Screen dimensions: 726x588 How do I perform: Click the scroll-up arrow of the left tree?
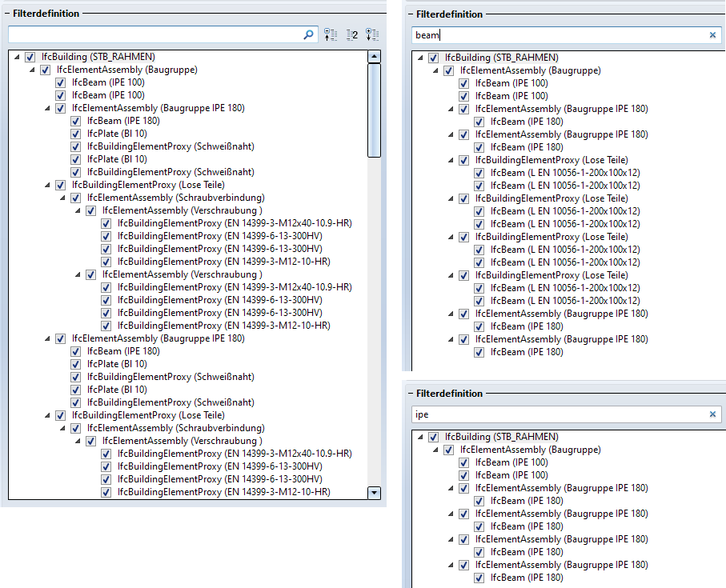coord(374,57)
